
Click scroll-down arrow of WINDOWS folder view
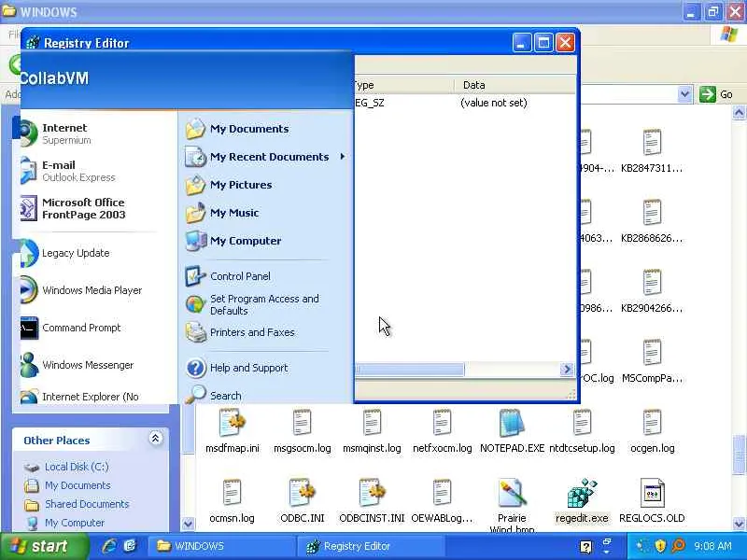739,524
